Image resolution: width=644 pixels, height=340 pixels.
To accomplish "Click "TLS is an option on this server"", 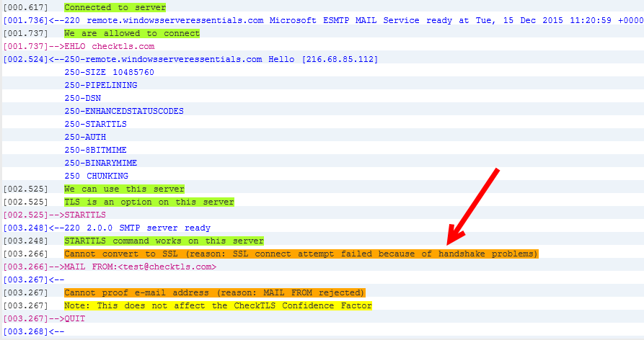I will tap(149, 202).
